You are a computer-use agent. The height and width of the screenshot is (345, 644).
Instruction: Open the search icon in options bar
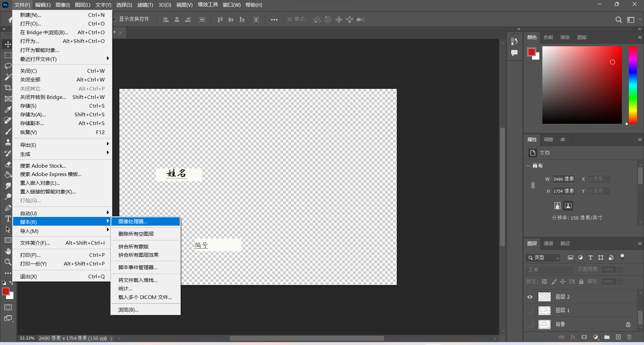pos(619,20)
